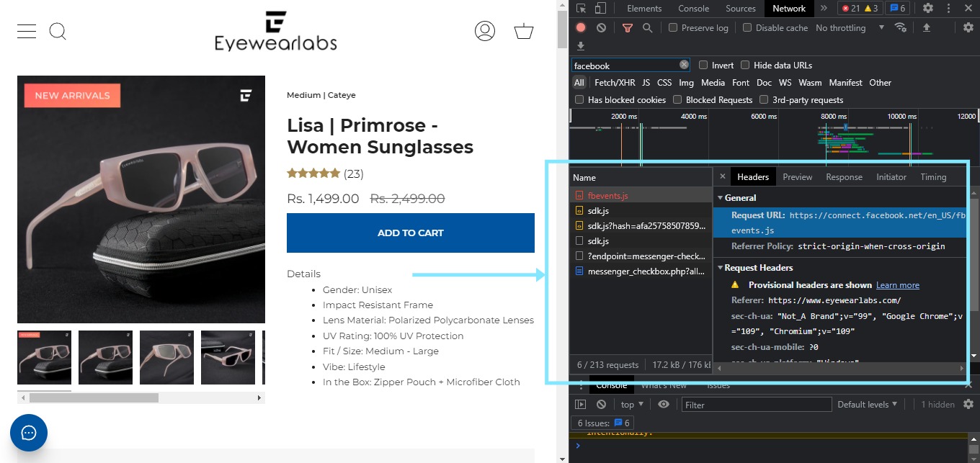Open DevTools settings gear
The image size is (980, 463).
[x=928, y=9]
